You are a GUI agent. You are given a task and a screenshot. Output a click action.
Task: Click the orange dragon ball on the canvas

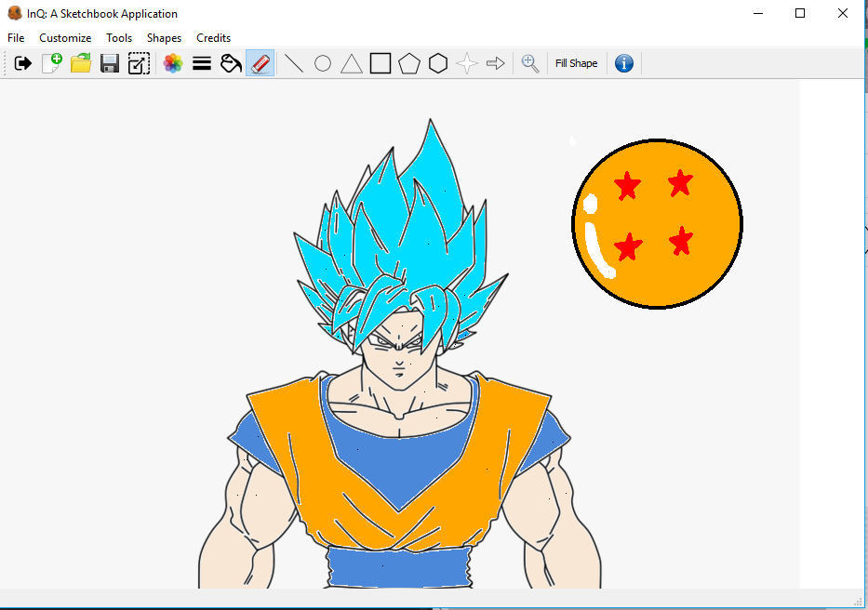[657, 223]
